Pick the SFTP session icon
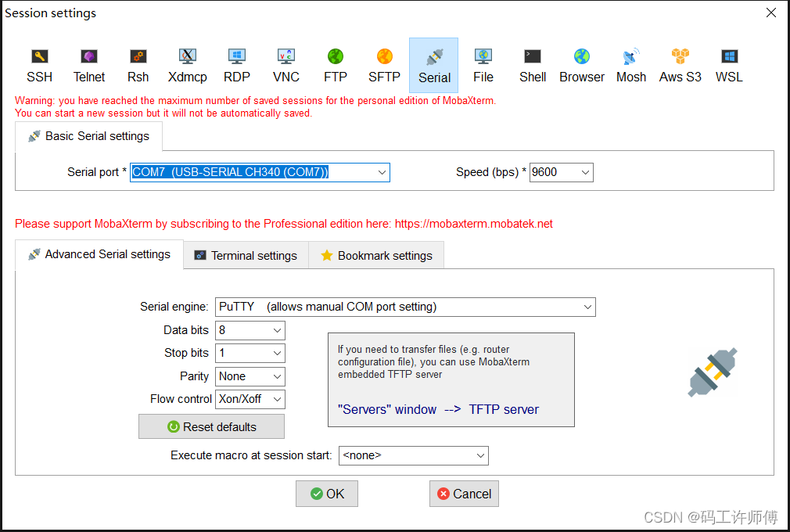This screenshot has width=790, height=532. point(384,66)
